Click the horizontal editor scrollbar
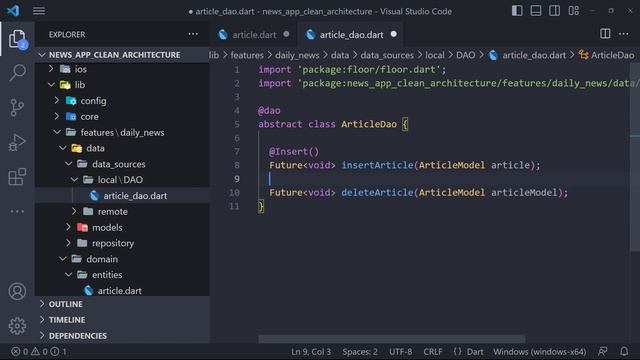 coord(392,339)
